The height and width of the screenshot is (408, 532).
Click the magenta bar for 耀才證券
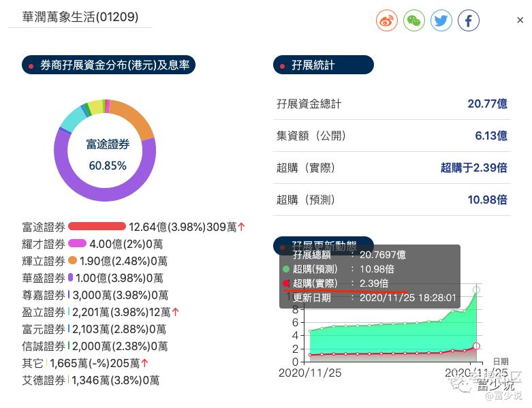(78, 243)
